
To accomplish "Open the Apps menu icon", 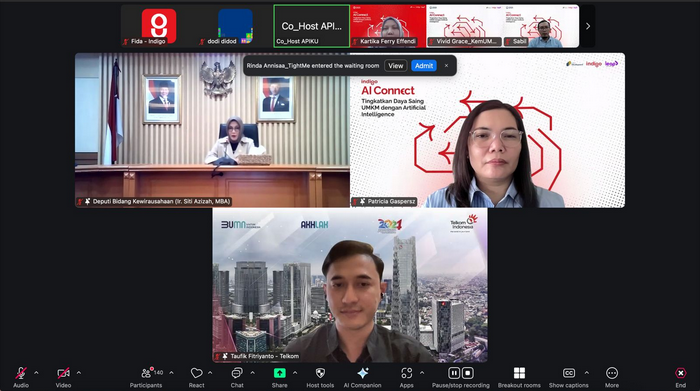I will point(406,373).
